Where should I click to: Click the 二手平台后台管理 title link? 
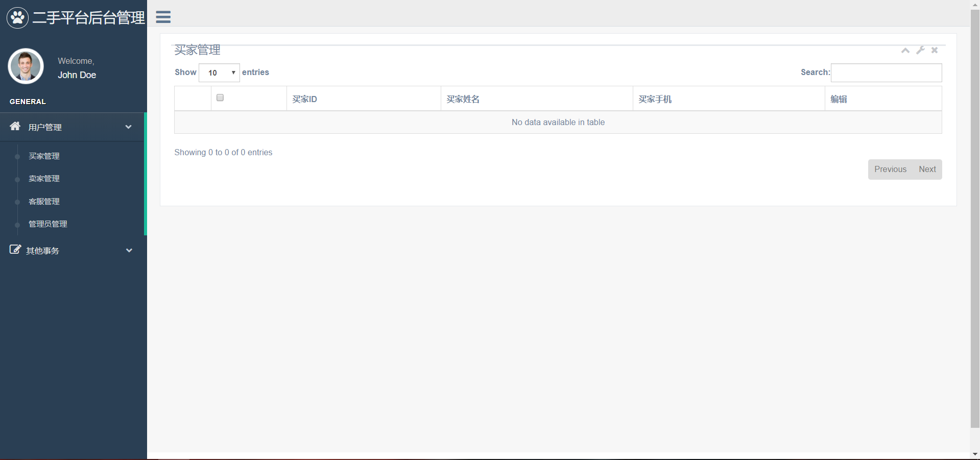click(x=88, y=18)
